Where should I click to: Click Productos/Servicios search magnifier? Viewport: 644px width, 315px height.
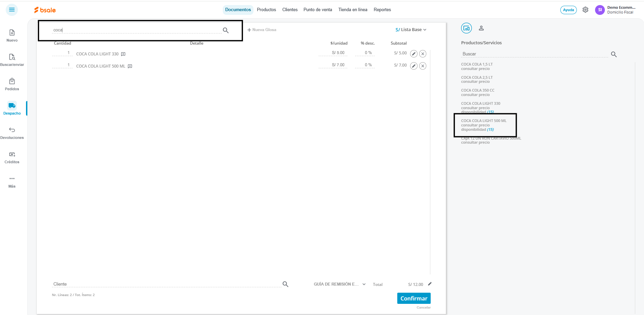point(614,54)
